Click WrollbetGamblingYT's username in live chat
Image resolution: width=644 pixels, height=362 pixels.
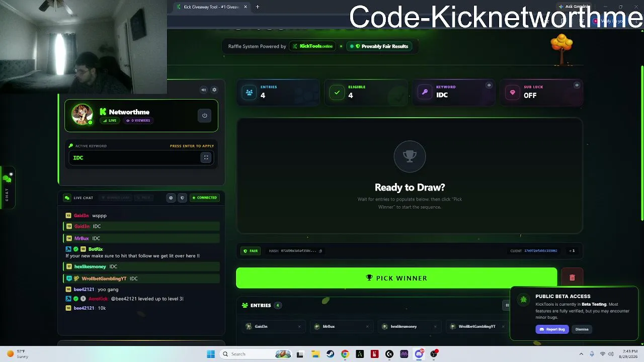pos(104,279)
